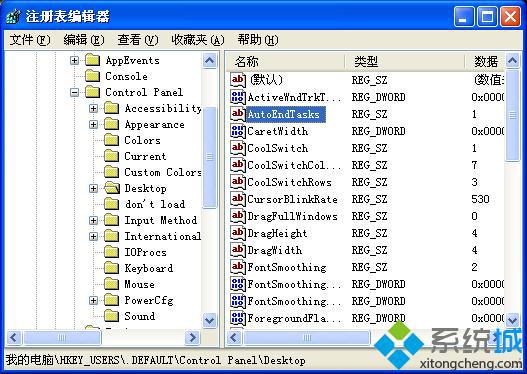Select the CoolSwitchCol... value name
This screenshot has height=374, width=527.
(x=294, y=165)
